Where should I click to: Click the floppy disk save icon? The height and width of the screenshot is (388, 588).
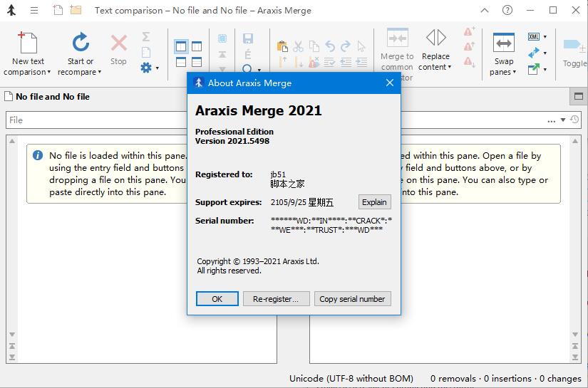coord(248,38)
